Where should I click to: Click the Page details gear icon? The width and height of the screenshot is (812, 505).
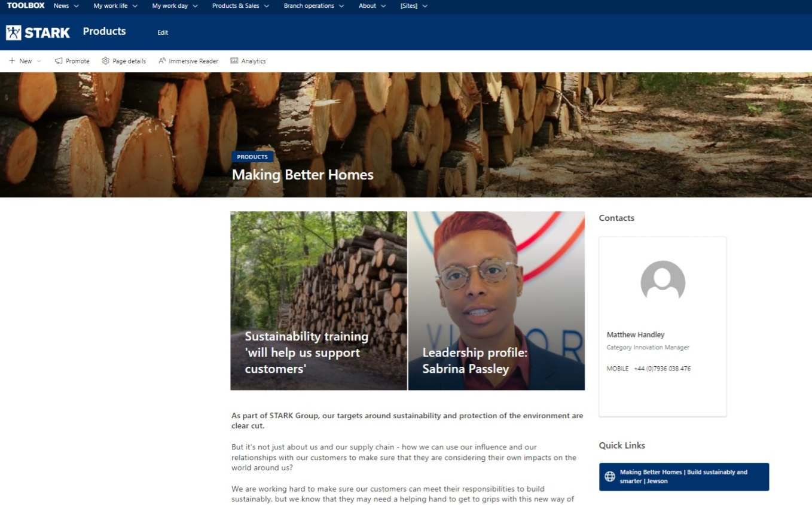106,61
